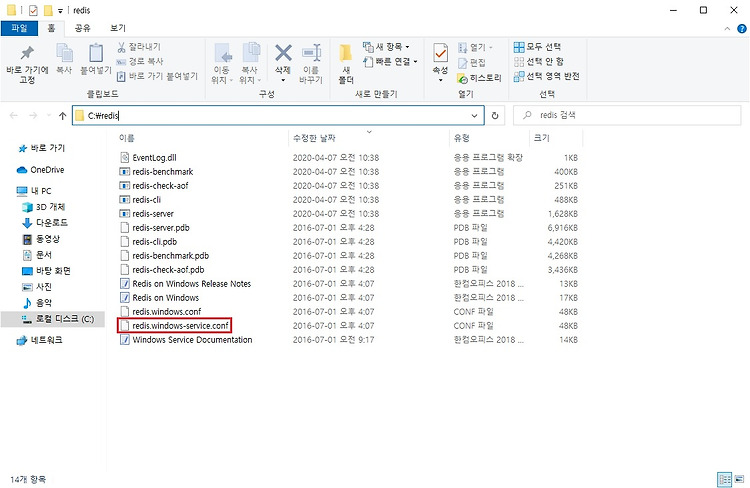Click the Up one level arrow
This screenshot has width=750, height=488.
62,115
